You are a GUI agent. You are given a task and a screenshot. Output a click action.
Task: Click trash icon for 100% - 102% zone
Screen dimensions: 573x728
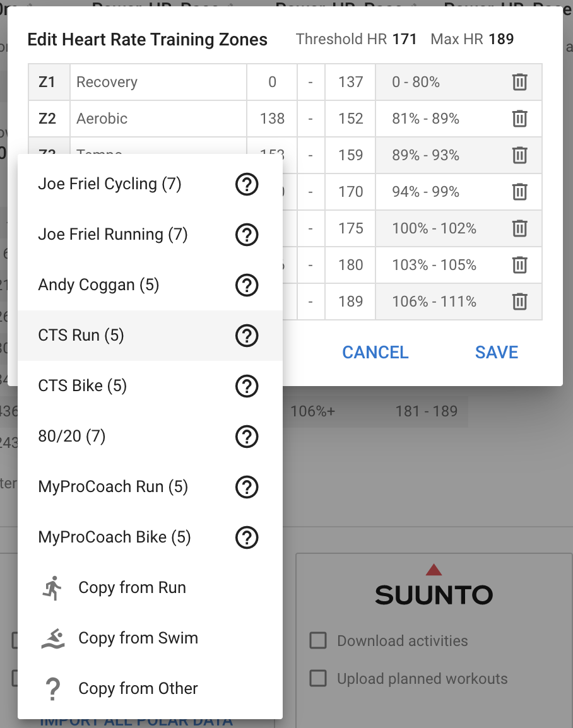point(519,228)
